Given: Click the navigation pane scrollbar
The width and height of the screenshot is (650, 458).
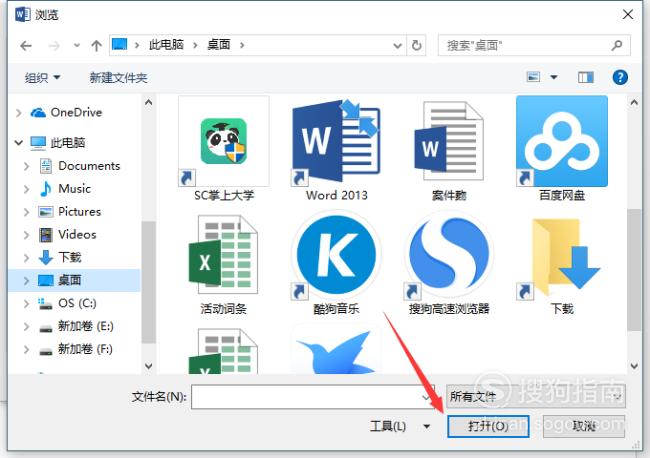Looking at the screenshot, I should 148,282.
